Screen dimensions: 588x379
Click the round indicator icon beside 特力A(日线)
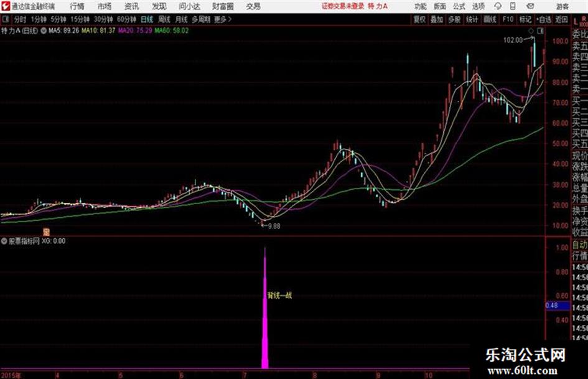tap(44, 30)
